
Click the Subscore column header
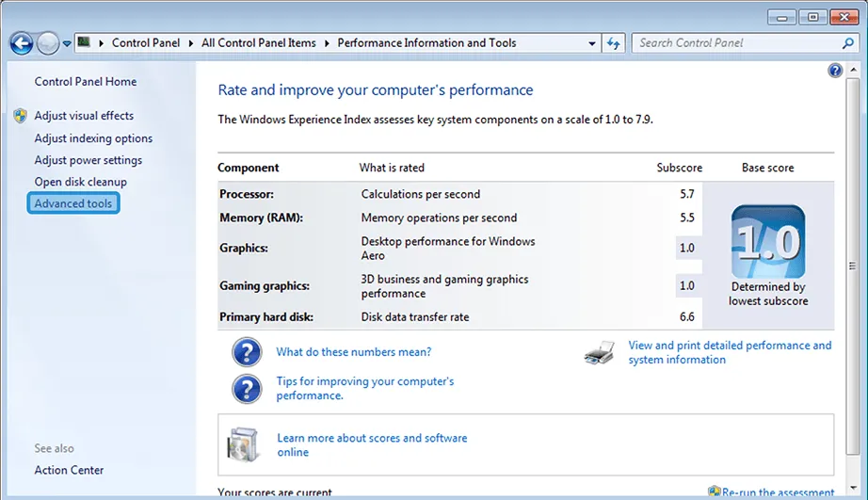point(679,168)
